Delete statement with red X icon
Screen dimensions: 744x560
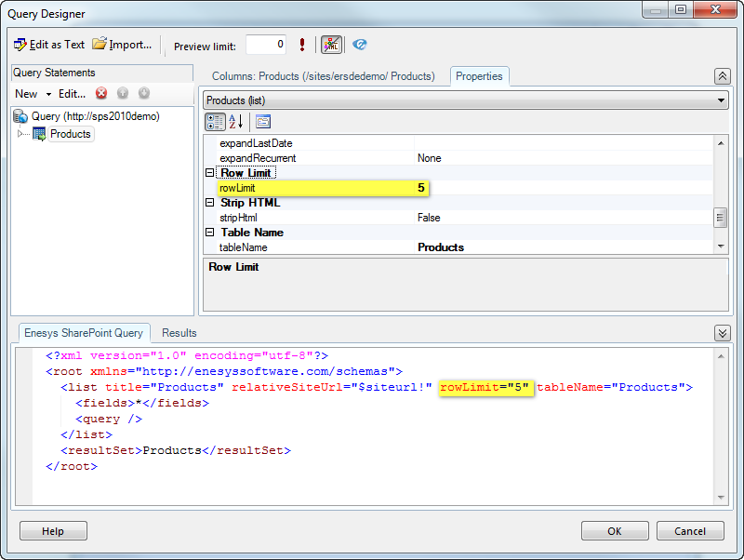pyautogui.click(x=101, y=93)
